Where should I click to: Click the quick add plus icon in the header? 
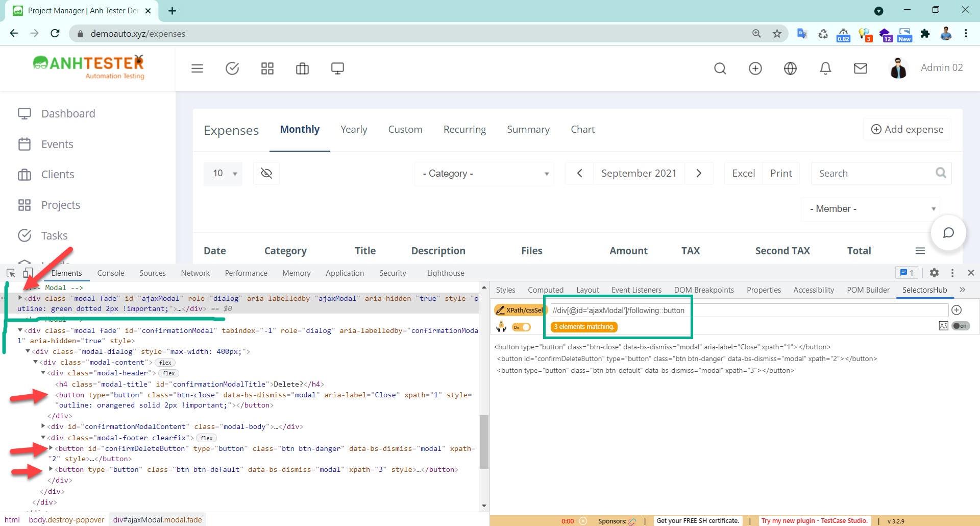pyautogui.click(x=755, y=68)
